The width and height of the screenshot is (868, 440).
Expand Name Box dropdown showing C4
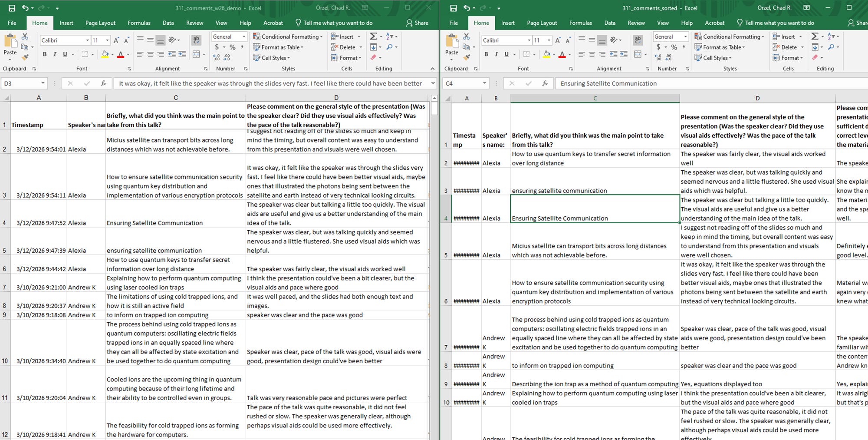(x=484, y=83)
